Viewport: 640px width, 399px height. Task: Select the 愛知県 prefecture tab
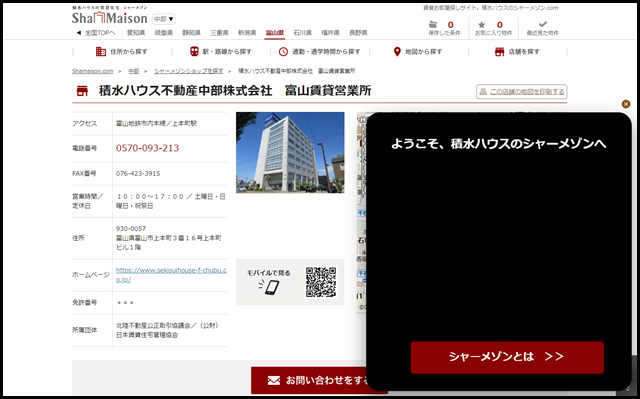click(136, 33)
